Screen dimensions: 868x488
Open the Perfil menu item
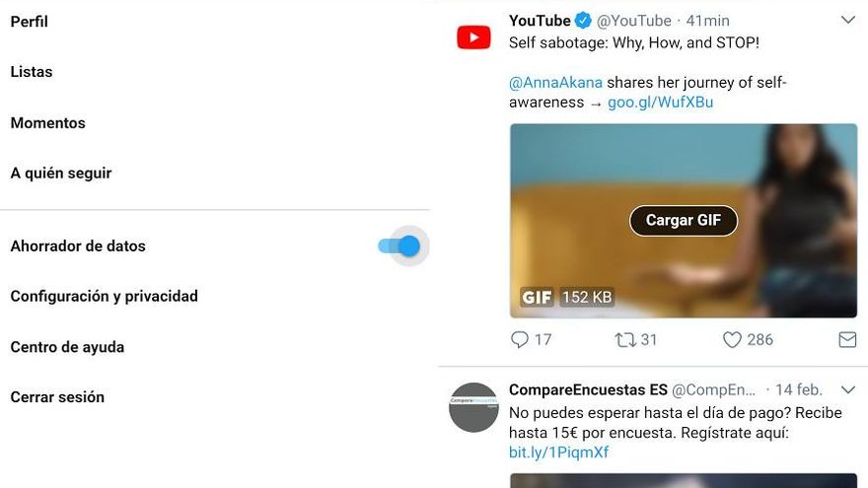[30, 22]
